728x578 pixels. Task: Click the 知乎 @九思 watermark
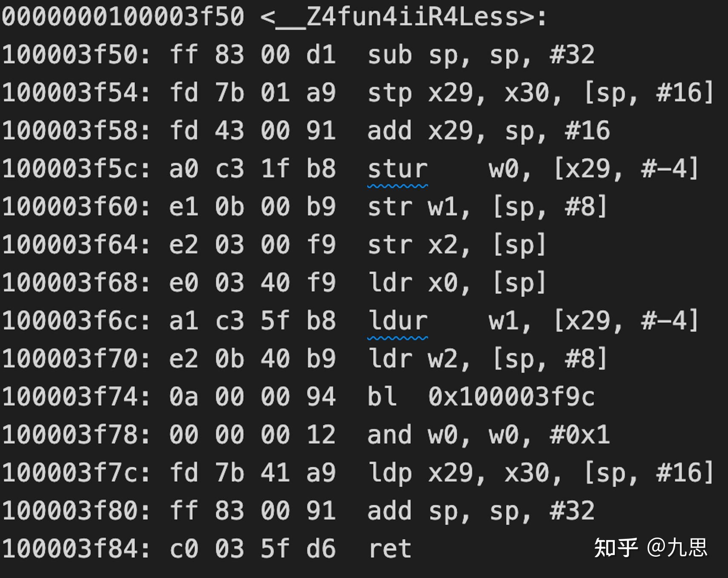[650, 548]
